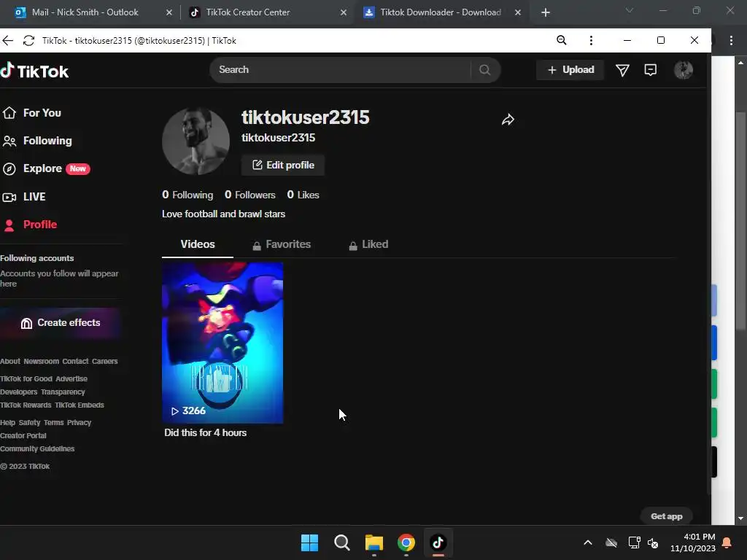Open the TikTok Embeds link

pos(80,405)
